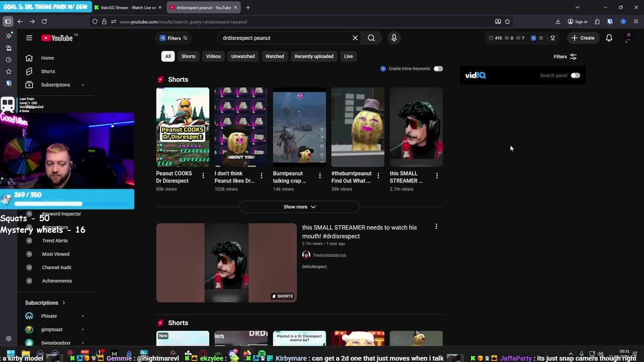Click the vidIQ trophy icon
Screen dimensions: 644x362
[x=552, y=38]
